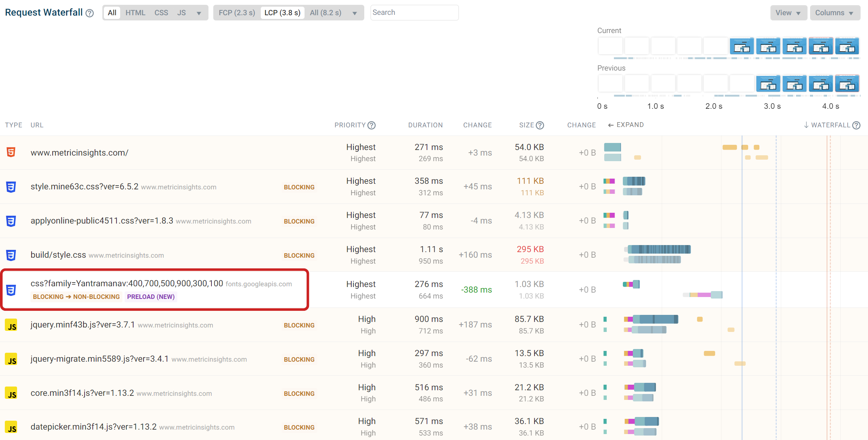Open the milestone filter dropdown arrow

click(355, 13)
